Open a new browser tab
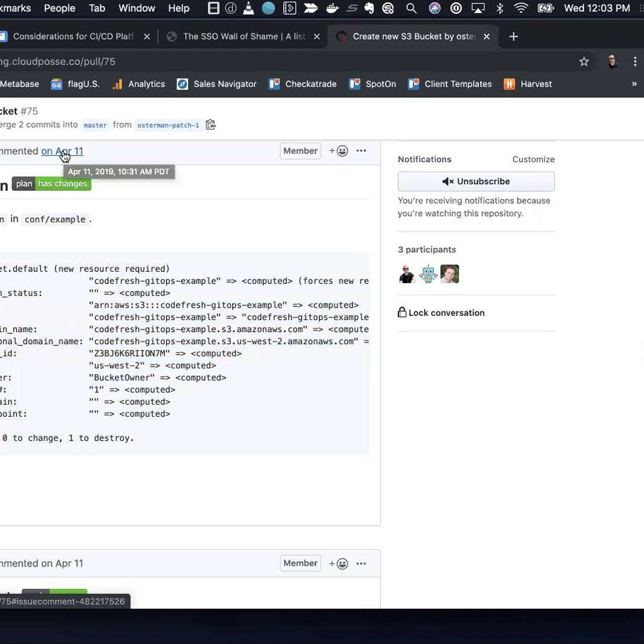This screenshot has width=644, height=644. [x=514, y=36]
